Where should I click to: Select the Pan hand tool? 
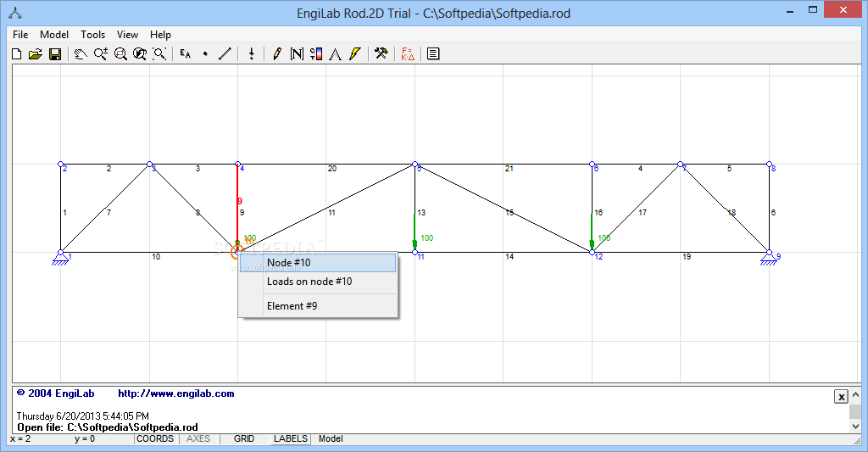click(81, 53)
